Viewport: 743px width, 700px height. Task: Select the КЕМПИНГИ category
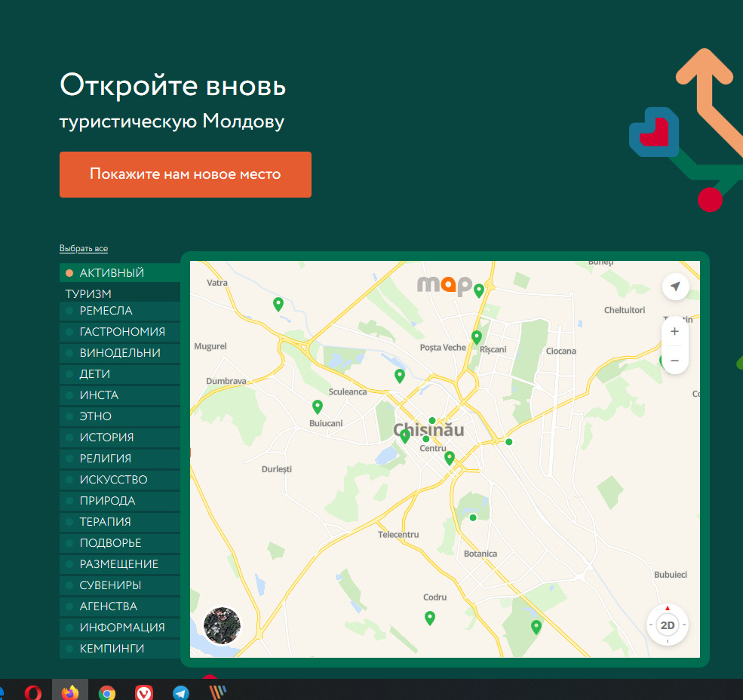[120, 649]
